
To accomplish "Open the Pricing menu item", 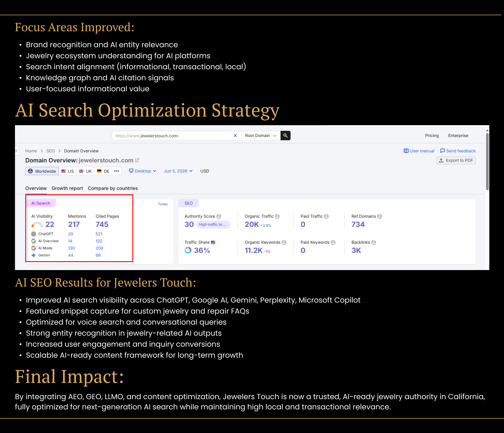I will [432, 135].
